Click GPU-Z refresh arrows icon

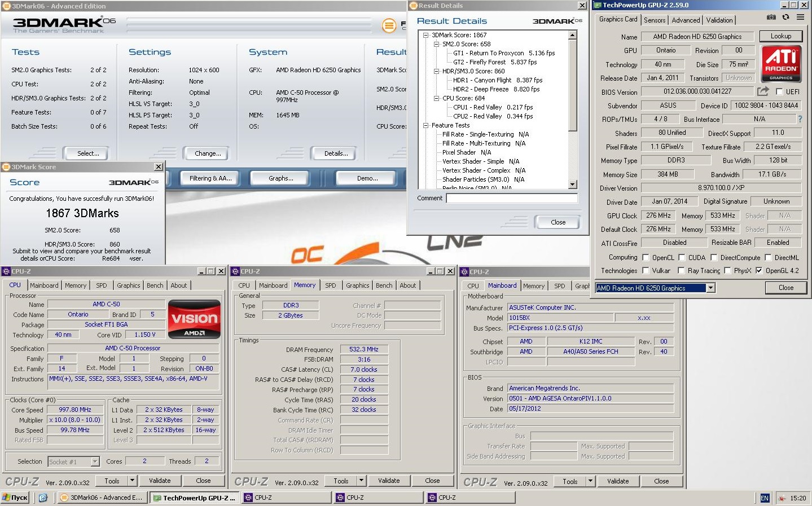coord(785,17)
